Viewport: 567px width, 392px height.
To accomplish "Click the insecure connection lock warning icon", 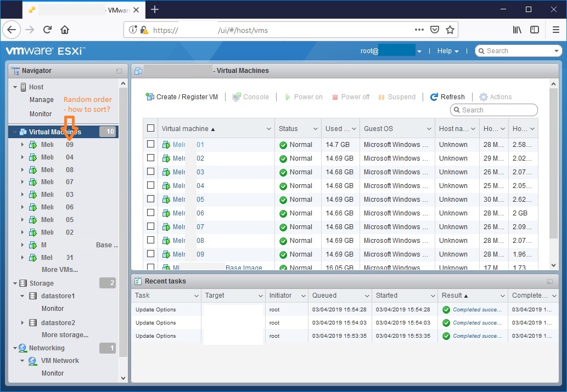I will click(x=144, y=30).
